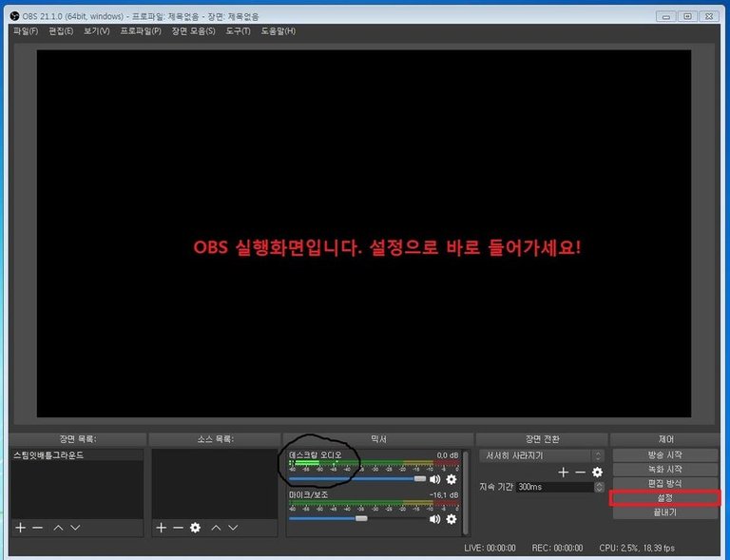730x560 pixels.
Task: Open the 도움말(H) menu
Action: point(278,31)
